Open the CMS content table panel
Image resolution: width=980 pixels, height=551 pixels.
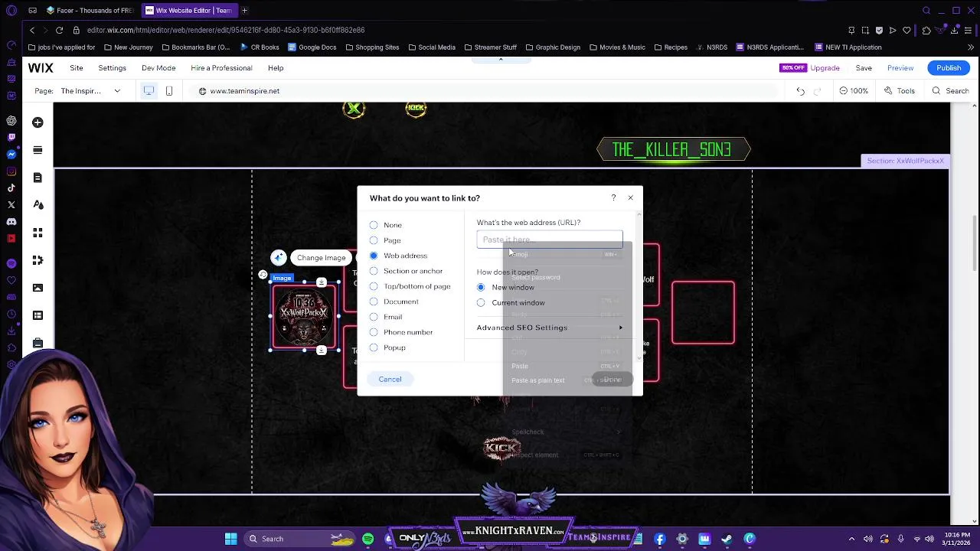tap(38, 315)
